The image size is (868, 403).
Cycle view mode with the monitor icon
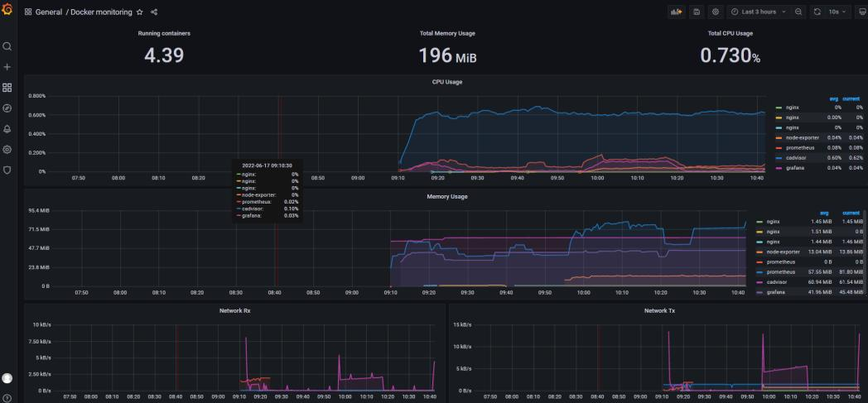pos(862,12)
